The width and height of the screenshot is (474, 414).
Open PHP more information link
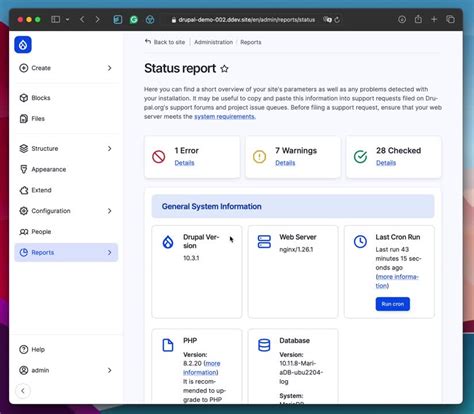pos(202,368)
